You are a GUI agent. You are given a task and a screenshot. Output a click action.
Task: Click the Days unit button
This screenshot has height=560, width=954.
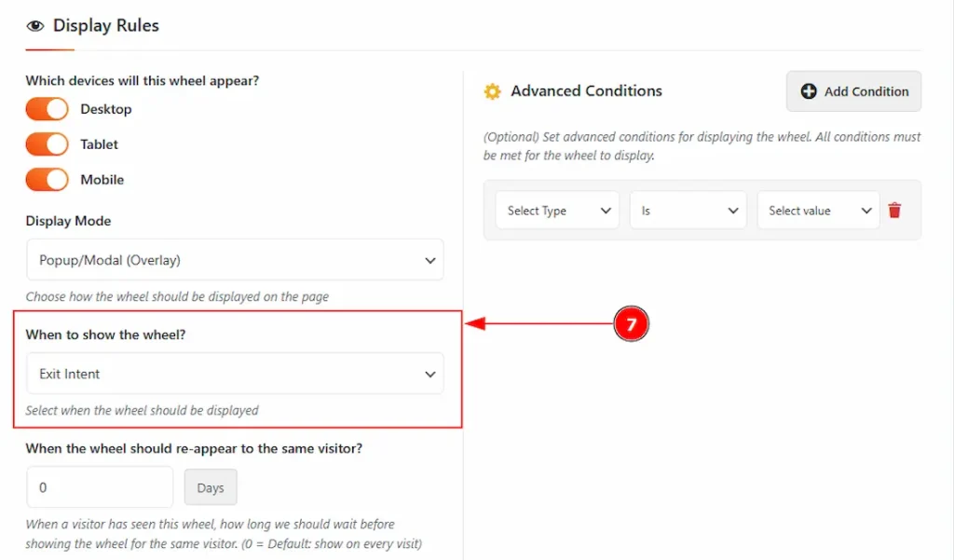211,487
